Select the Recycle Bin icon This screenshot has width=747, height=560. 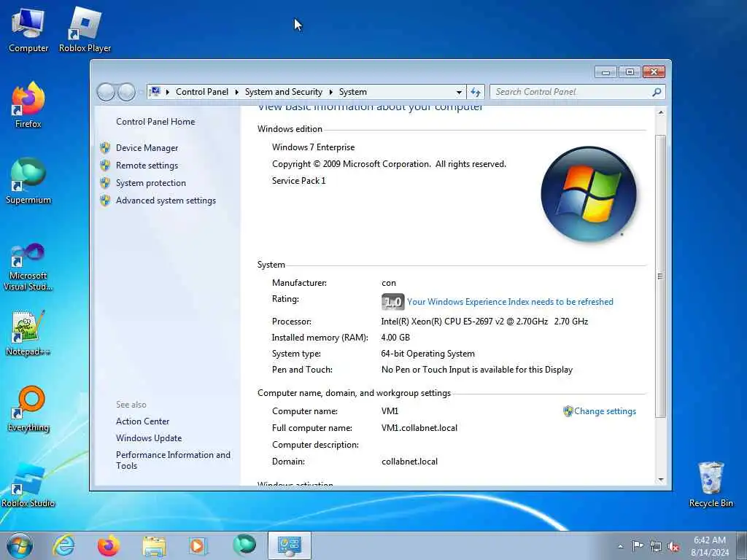711,484
